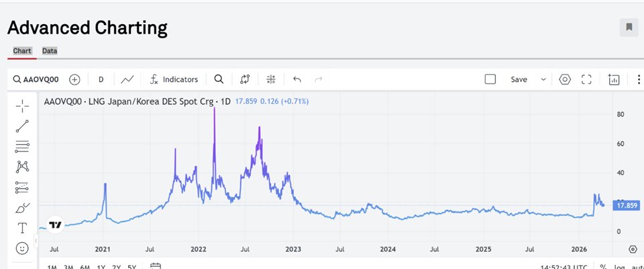Click the 14:52:43 UTC timezone clock

point(563,267)
